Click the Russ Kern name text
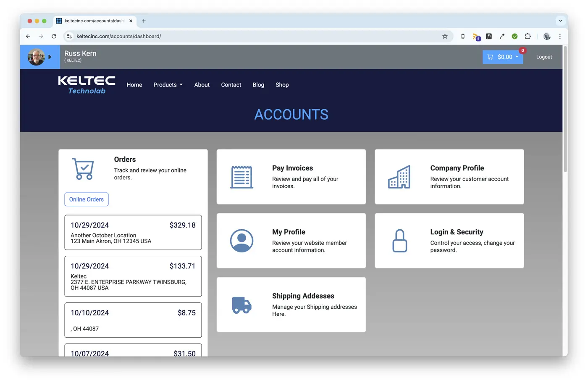 pyautogui.click(x=80, y=53)
